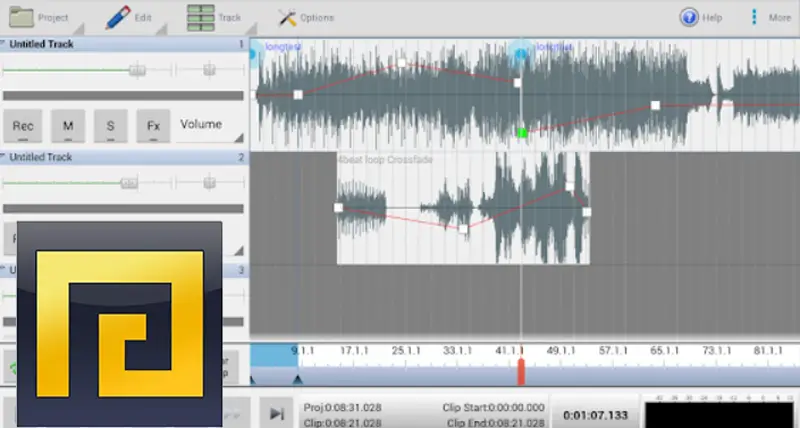800x428 pixels.
Task: Jump to bar 33.1.1 on the ruler
Action: pyautogui.click(x=458, y=351)
